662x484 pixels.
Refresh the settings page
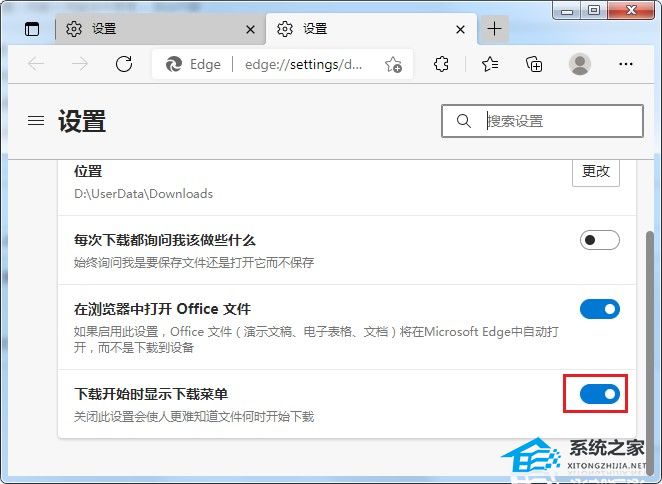[124, 64]
